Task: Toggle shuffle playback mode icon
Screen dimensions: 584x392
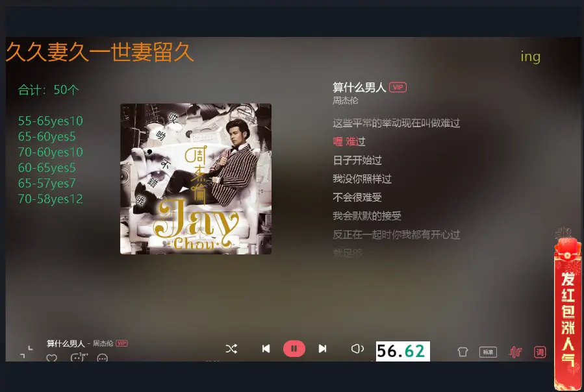Action: (231, 349)
